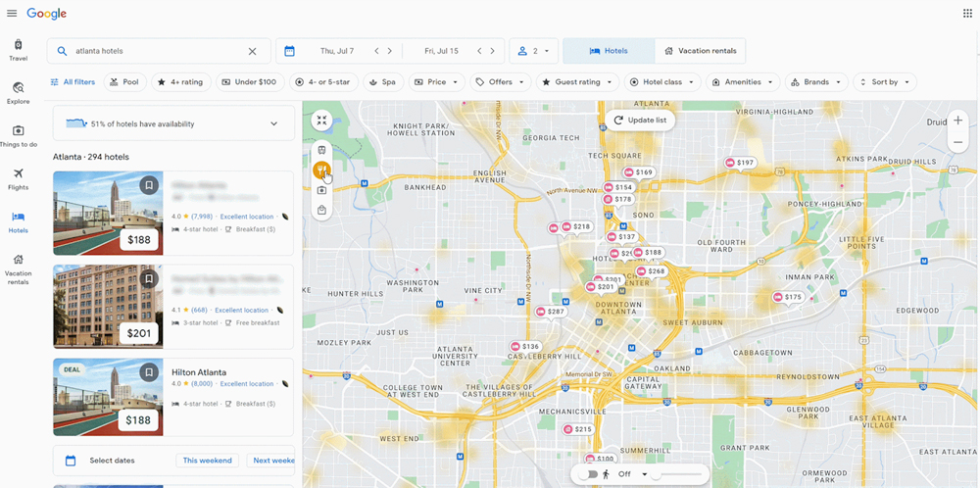Show the sightseeing camera layer on the map
The image size is (980, 488).
[x=321, y=190]
